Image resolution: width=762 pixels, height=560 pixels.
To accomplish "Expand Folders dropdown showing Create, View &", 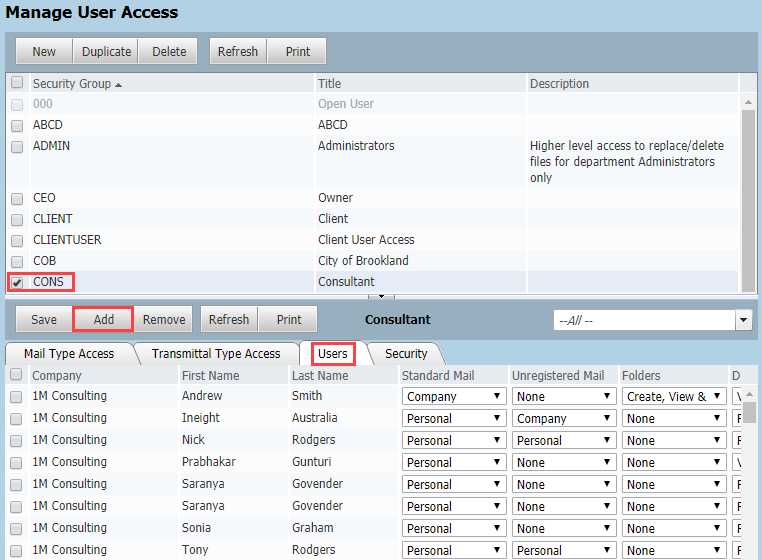I will coord(673,397).
